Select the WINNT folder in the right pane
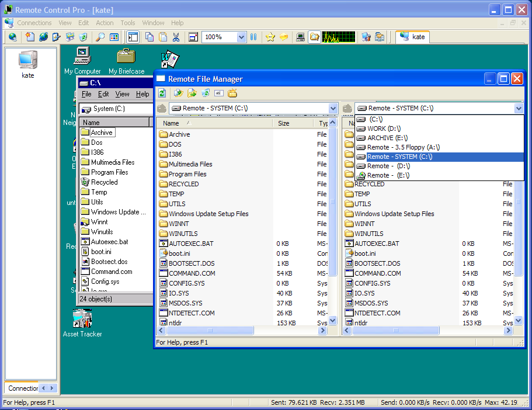The image size is (532, 410). point(360,224)
